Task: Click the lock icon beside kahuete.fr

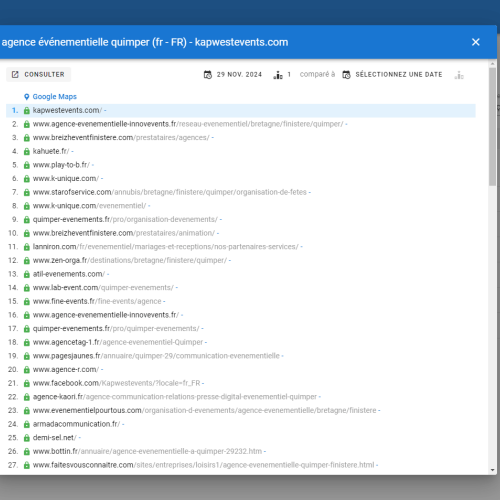Action: click(x=27, y=152)
